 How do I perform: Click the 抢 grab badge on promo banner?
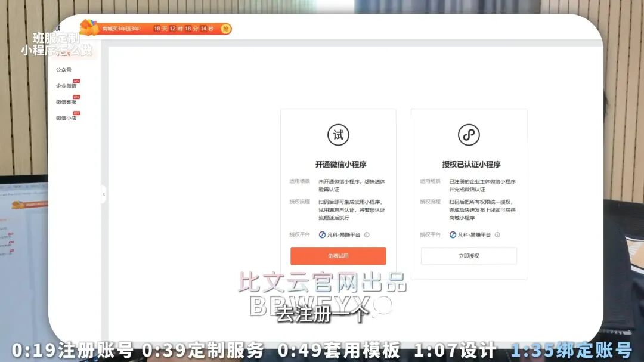[226, 29]
